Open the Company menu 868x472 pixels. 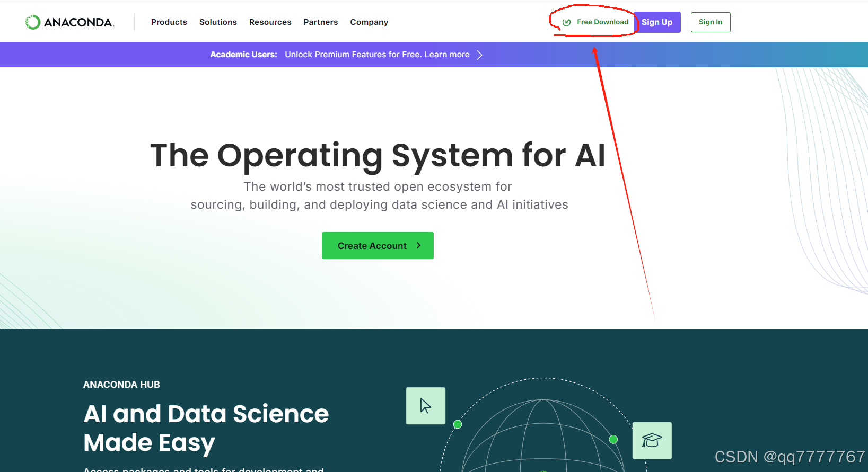pyautogui.click(x=369, y=22)
